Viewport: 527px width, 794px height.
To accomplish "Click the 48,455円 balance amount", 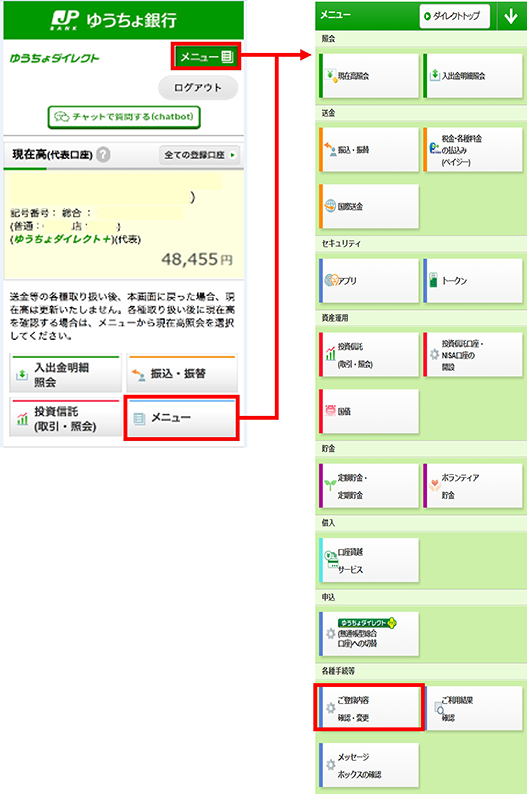I will (x=197, y=259).
